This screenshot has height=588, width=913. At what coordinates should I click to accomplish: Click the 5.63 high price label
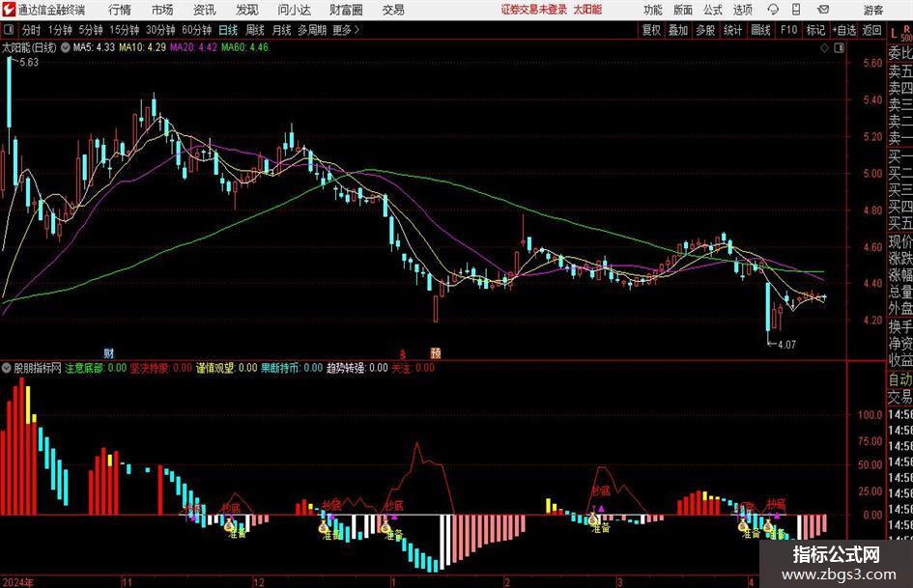(29, 63)
